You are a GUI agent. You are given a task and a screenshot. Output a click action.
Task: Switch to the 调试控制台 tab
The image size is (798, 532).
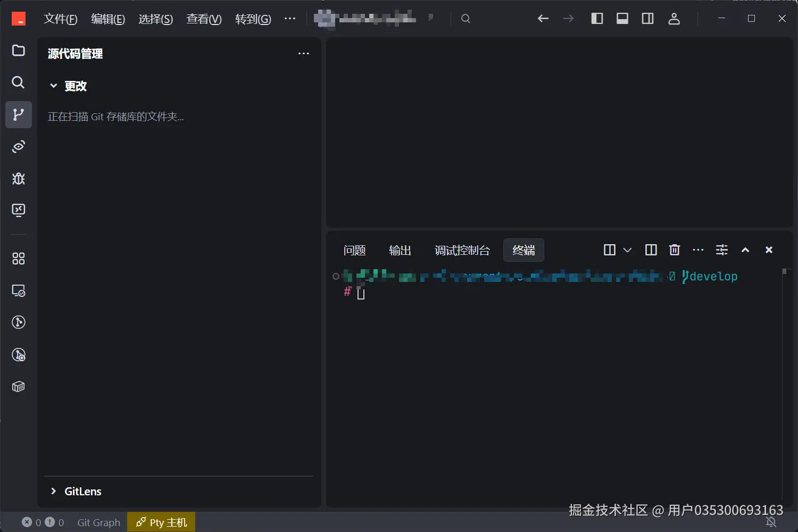[x=462, y=251]
